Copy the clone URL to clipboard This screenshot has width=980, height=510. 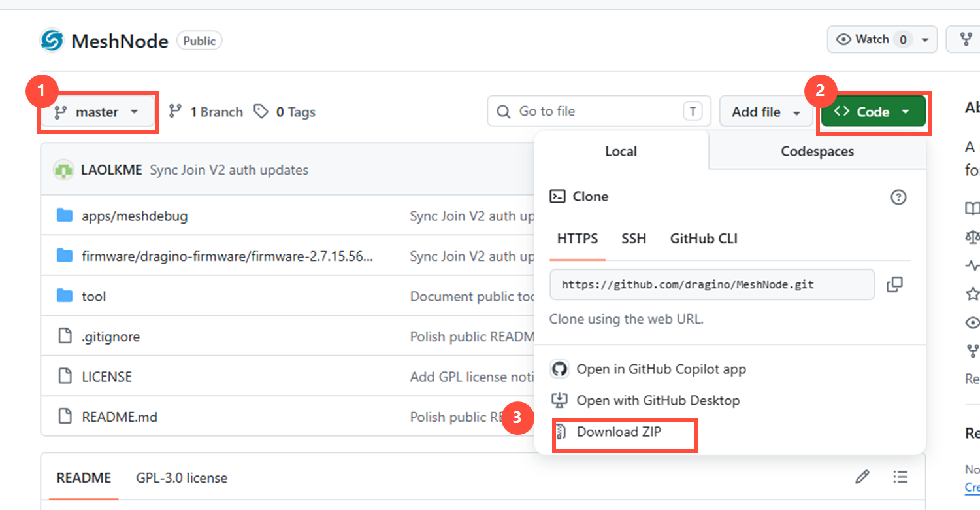894,284
